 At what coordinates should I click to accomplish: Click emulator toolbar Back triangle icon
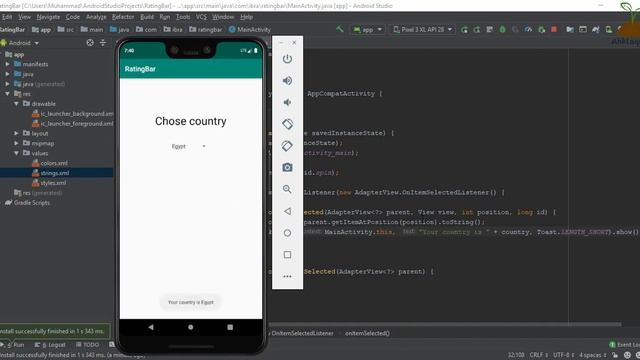click(x=287, y=211)
